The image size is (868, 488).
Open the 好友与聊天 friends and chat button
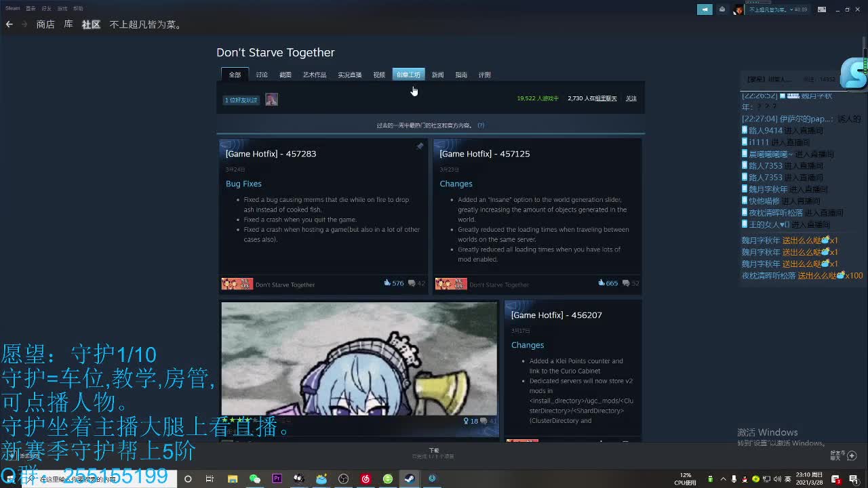point(843,455)
